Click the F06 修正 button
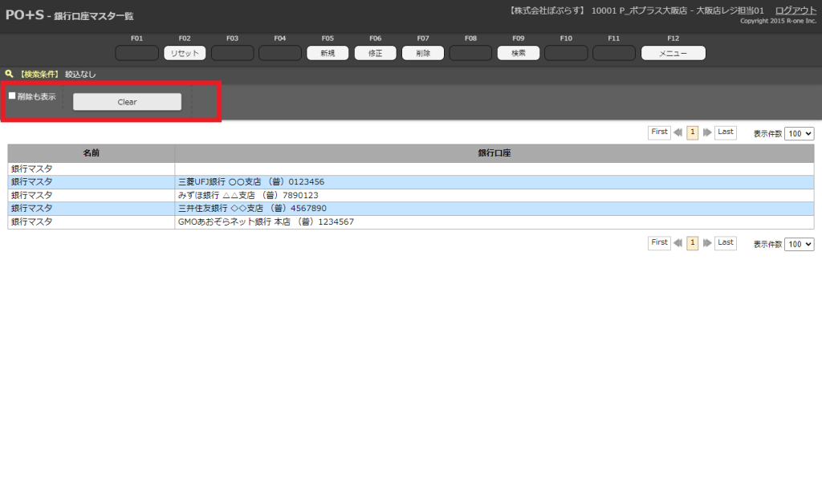Image resolution: width=822 pixels, height=504 pixels. [375, 54]
